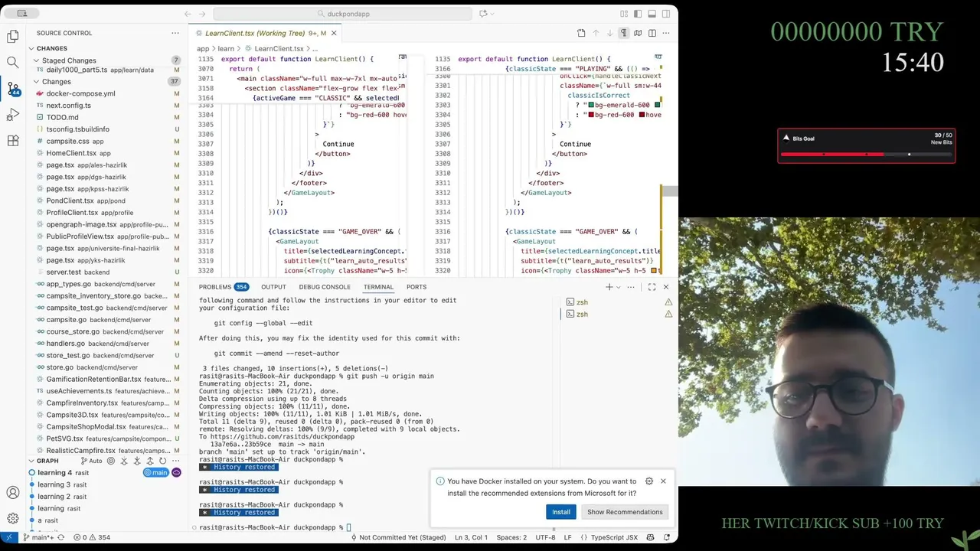
Task: Open the Copilot chat dropdown arrow
Action: (492, 14)
